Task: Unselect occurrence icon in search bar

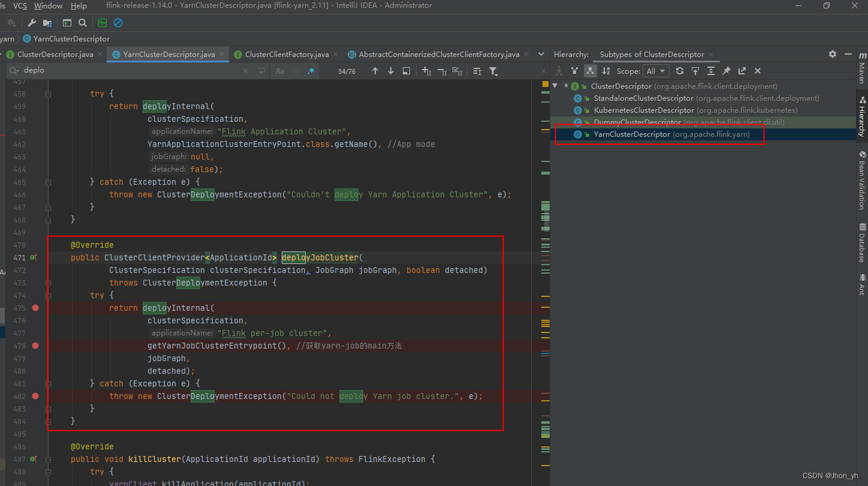Action: pos(442,71)
